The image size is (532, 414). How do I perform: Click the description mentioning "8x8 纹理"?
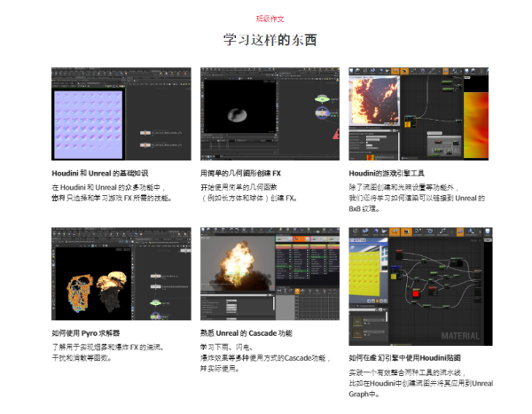tap(417, 198)
